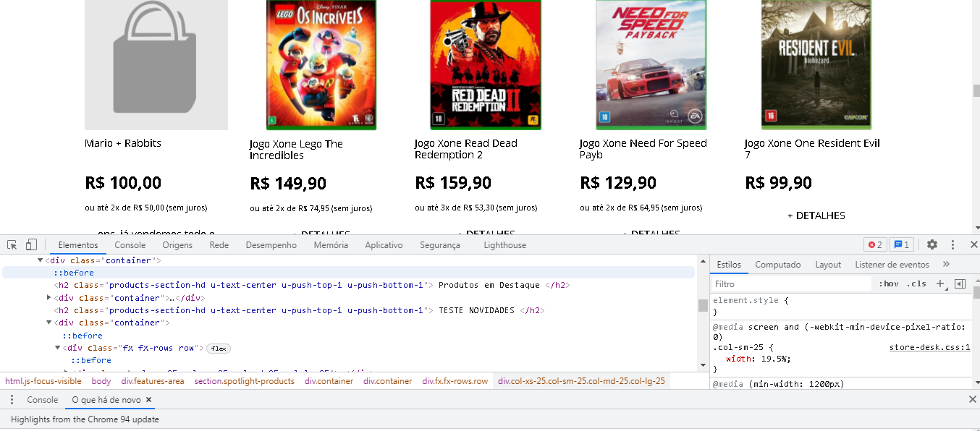Viewport: 980px width, 431px height.
Task: Expand the collapsed div.container node
Action: pyautogui.click(x=49, y=298)
